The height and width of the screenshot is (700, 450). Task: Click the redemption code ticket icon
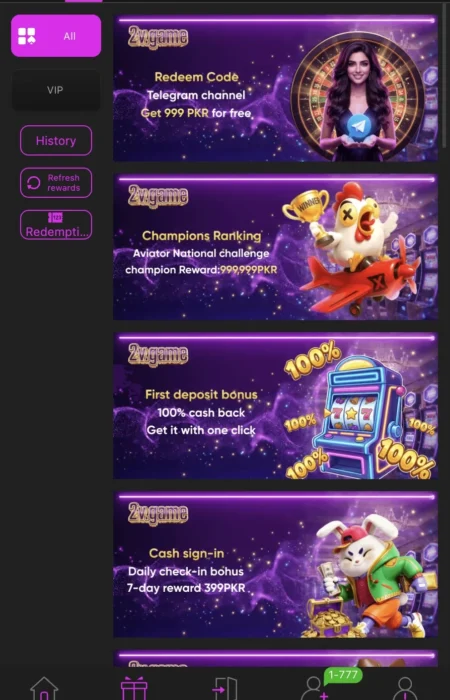[x=56, y=217]
